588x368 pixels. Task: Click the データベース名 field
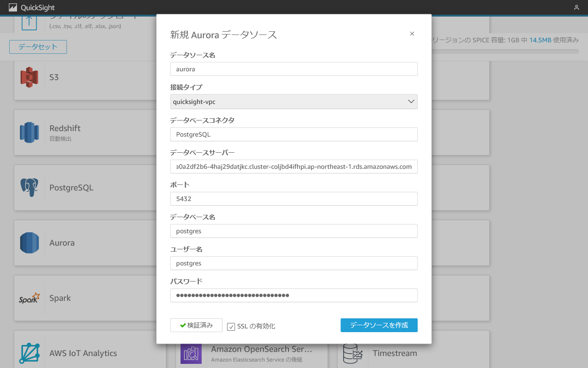tap(294, 231)
